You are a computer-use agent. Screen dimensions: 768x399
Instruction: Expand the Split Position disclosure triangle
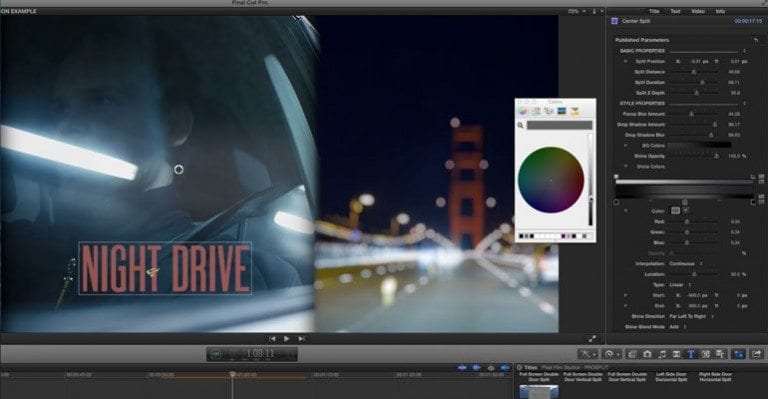625,62
